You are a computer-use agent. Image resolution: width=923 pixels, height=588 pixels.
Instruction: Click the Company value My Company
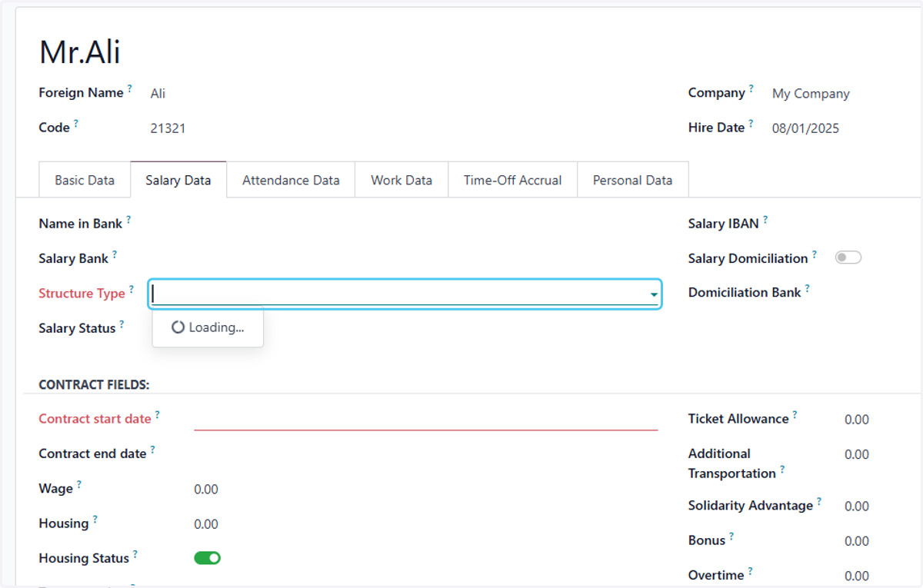[811, 94]
